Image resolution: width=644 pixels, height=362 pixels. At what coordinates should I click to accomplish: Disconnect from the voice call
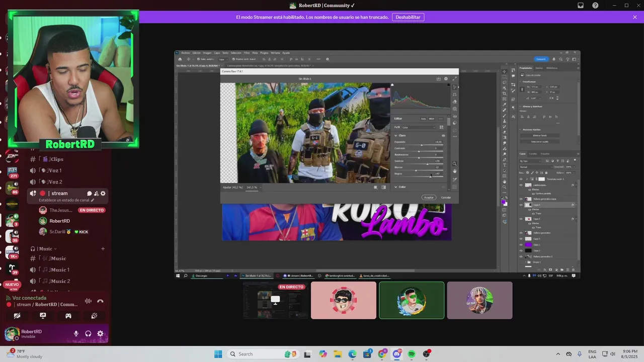pos(100,301)
